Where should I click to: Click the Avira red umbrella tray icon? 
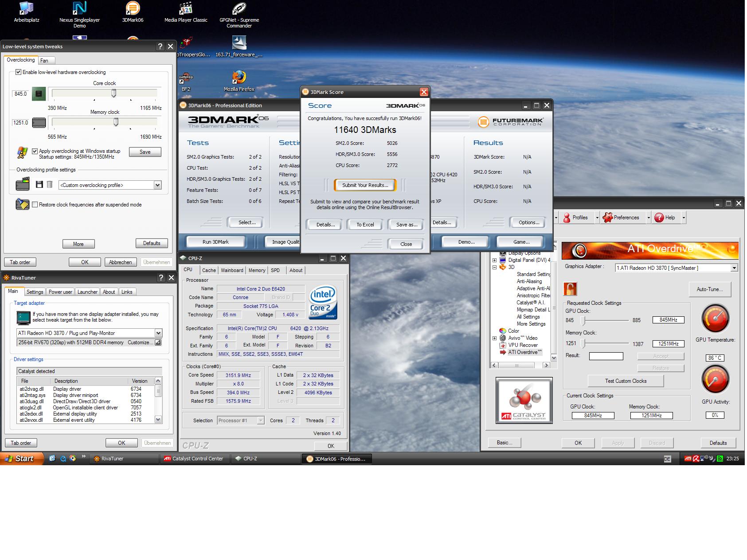(x=696, y=459)
